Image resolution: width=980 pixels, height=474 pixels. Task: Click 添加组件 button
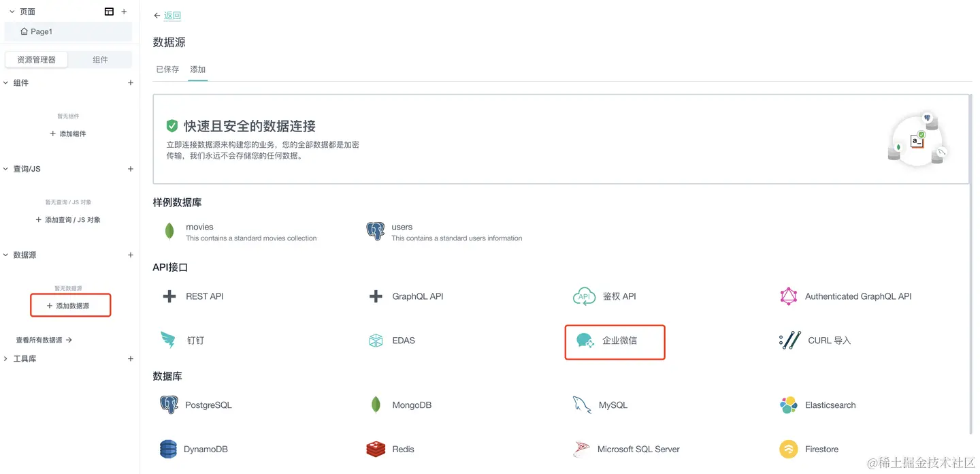pos(68,133)
